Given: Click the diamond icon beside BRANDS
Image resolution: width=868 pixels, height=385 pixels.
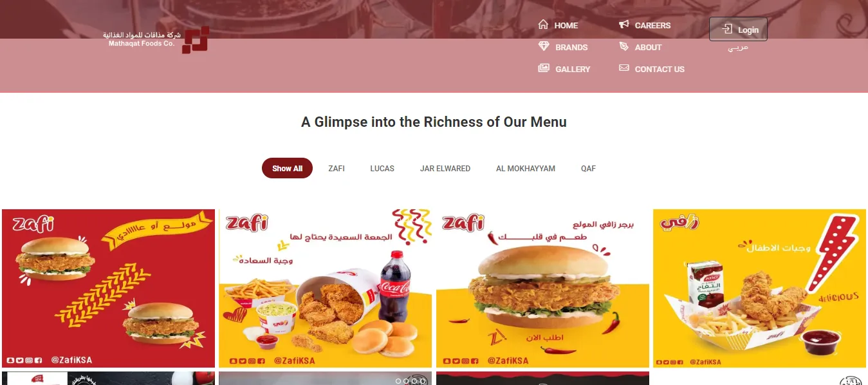Looking at the screenshot, I should (x=544, y=46).
